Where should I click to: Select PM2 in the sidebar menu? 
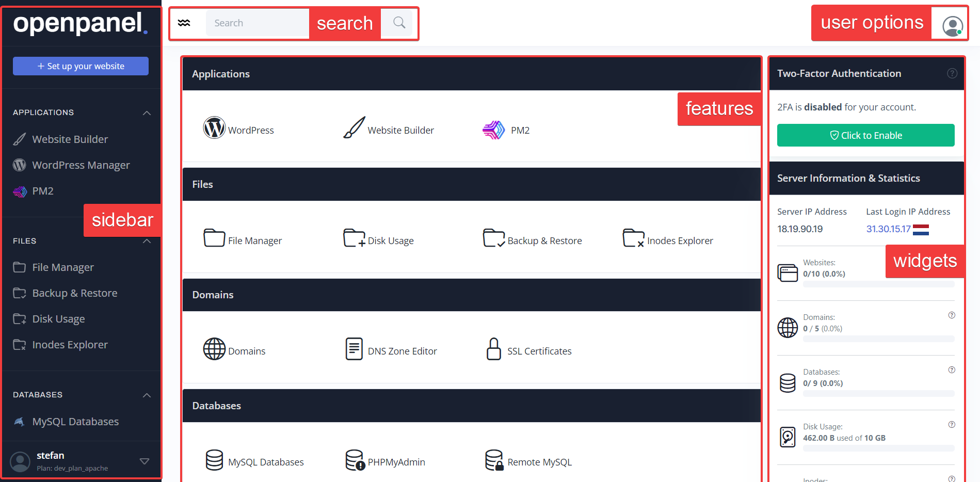point(43,191)
